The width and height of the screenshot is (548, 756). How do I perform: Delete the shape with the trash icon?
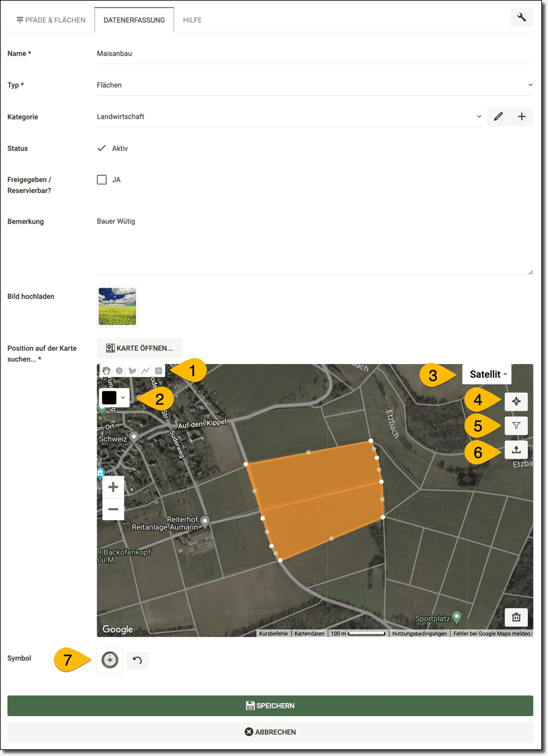[x=516, y=618]
